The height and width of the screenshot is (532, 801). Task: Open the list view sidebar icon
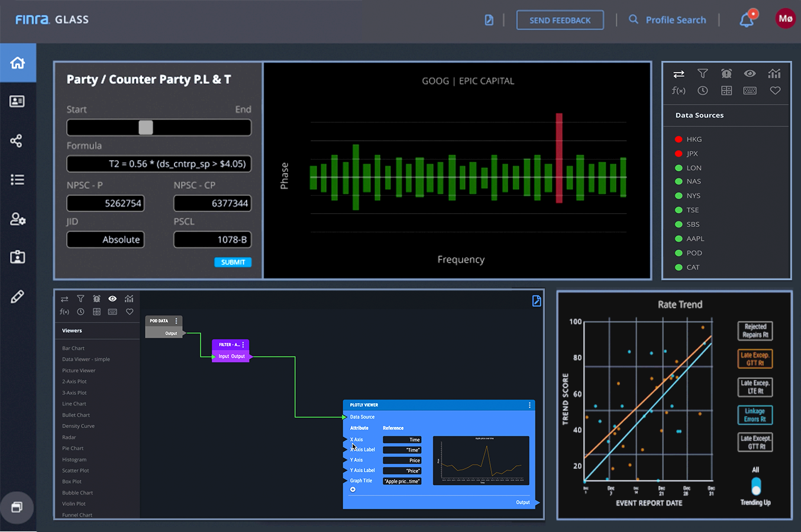pos(17,180)
